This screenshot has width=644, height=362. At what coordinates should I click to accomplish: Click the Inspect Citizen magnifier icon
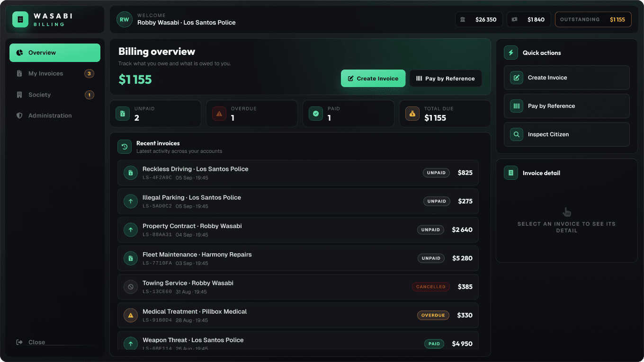click(x=517, y=134)
